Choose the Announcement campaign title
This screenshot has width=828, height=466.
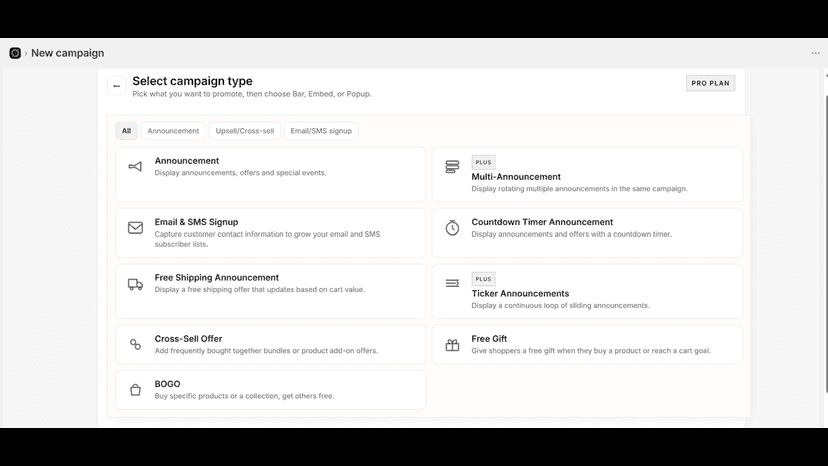187,161
